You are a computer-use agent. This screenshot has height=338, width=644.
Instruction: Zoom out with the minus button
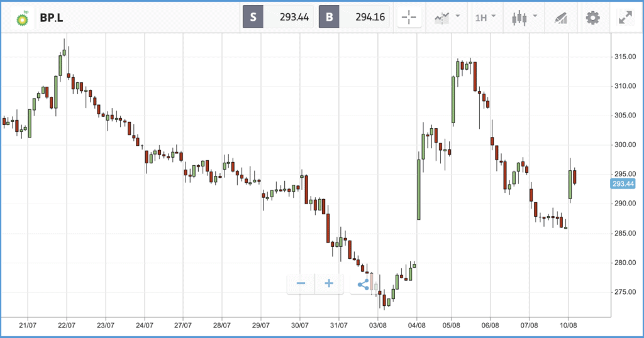(x=301, y=284)
